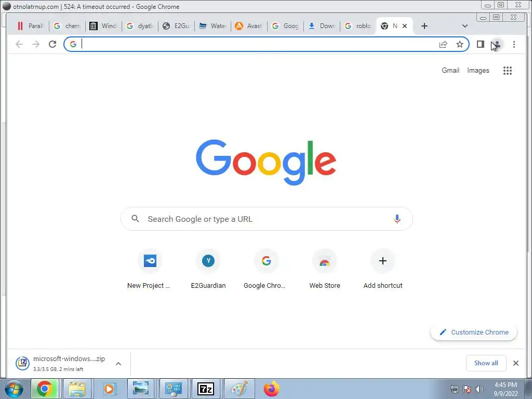Switch to the dyatl Google tab
532x399 pixels.
(140, 26)
